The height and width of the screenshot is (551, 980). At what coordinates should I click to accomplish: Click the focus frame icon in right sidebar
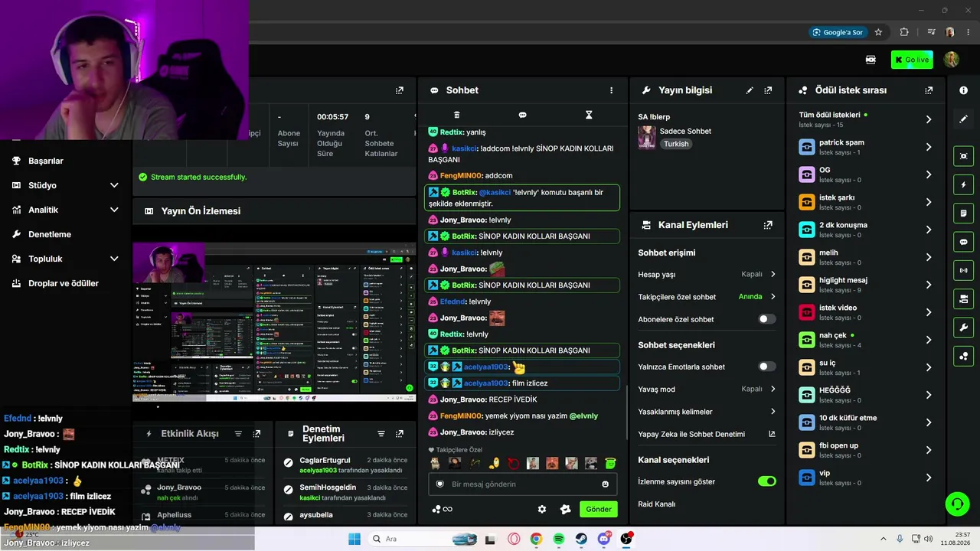[964, 156]
